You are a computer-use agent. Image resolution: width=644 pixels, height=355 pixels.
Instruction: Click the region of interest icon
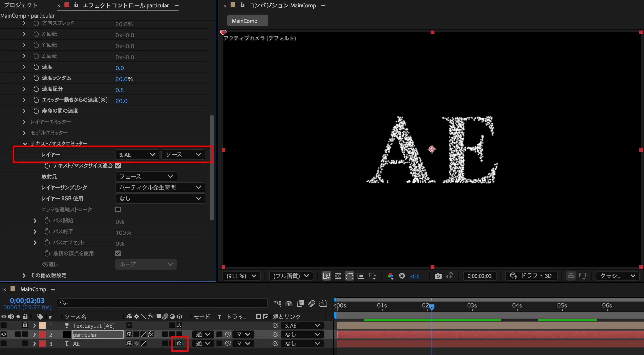point(361,276)
